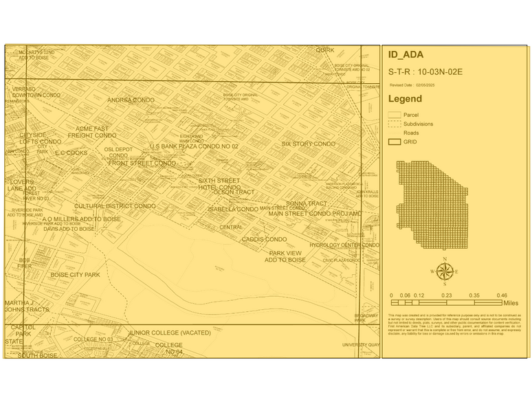Click the Parcel legend symbol
This screenshot has height=404, width=532.
(x=395, y=115)
